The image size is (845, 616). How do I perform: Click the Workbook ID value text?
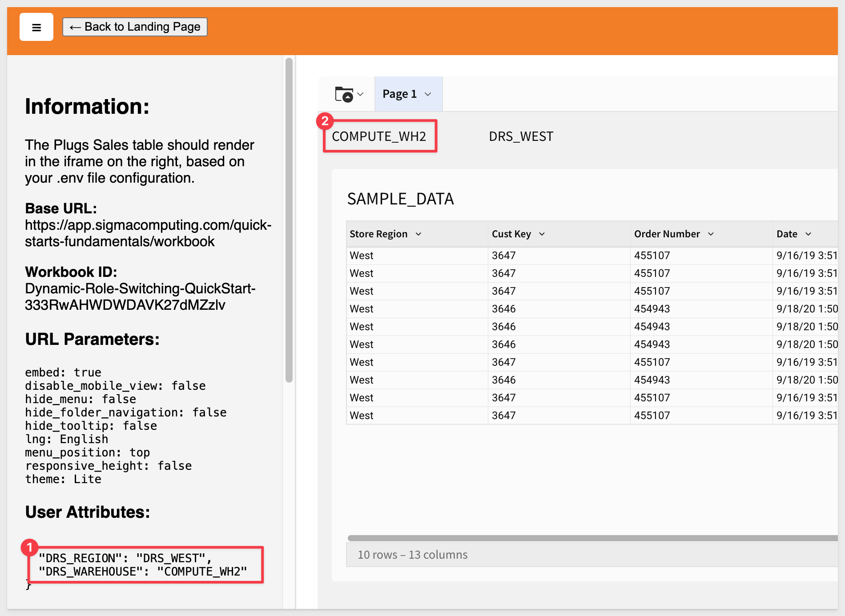[140, 297]
